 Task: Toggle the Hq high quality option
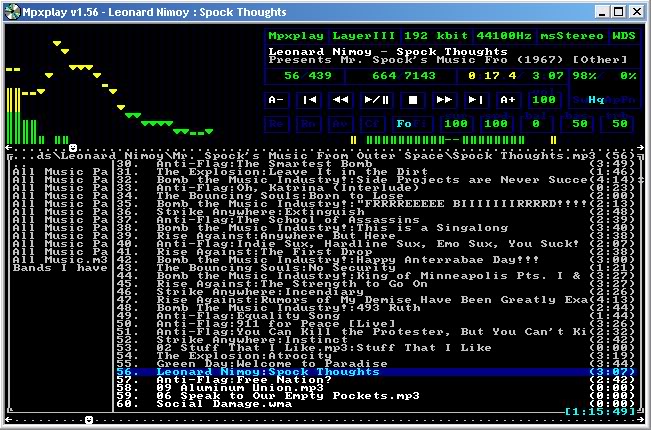click(596, 100)
